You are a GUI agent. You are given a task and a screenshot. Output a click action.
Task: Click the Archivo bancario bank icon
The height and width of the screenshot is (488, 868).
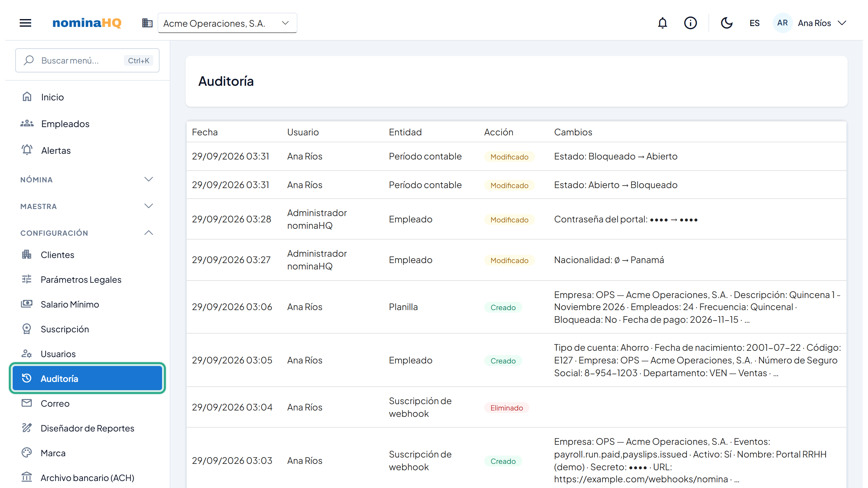point(27,478)
